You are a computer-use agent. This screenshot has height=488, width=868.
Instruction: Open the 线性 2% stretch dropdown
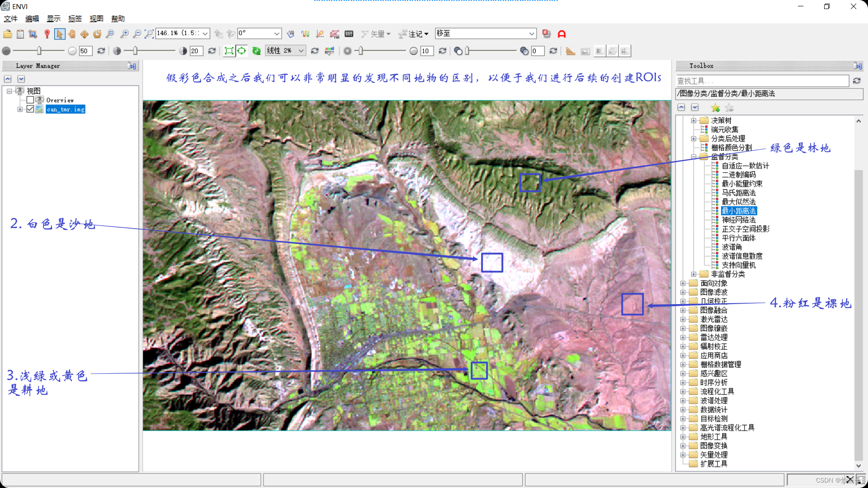point(301,51)
